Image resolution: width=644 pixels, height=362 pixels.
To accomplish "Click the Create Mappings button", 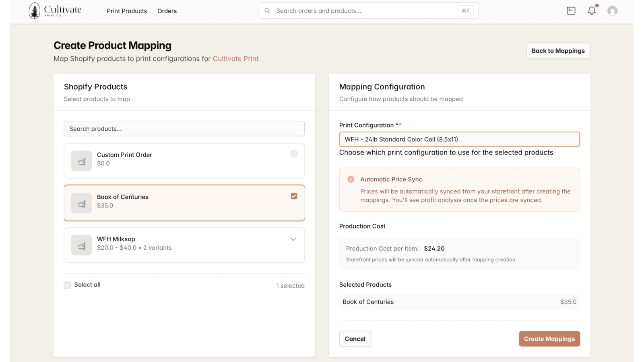I will pos(549,339).
